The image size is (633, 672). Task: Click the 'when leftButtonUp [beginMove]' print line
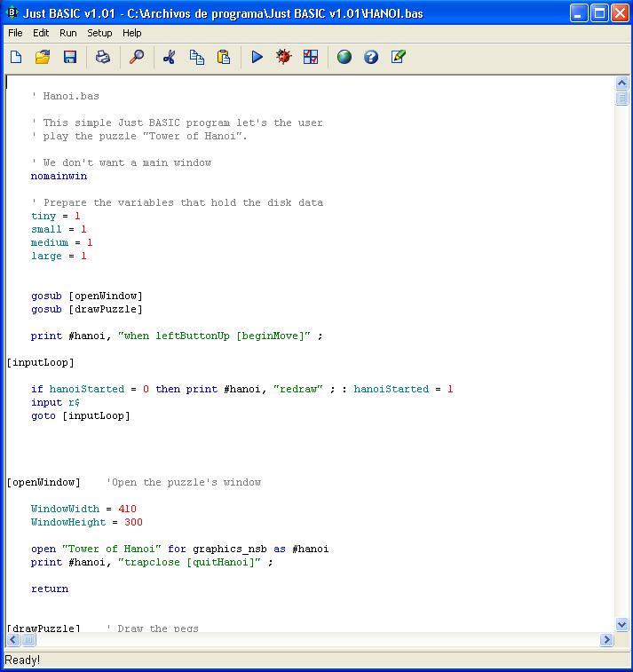177,336
